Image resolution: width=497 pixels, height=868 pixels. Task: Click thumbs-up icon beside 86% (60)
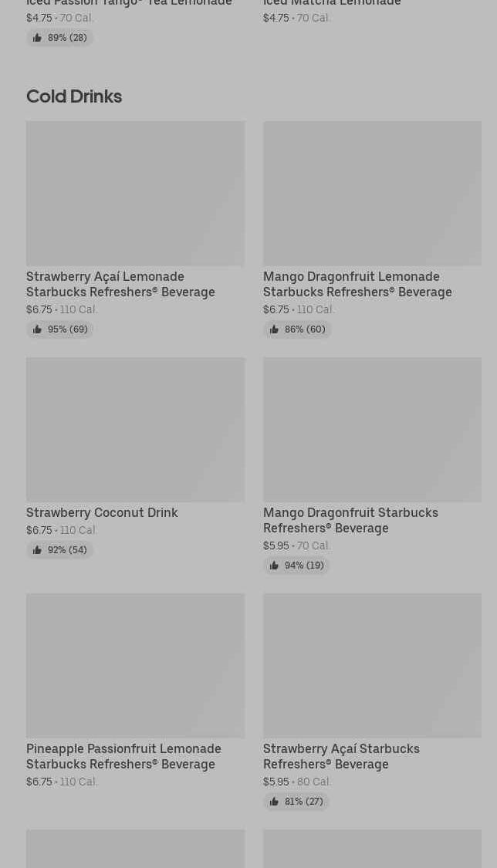tap(274, 329)
